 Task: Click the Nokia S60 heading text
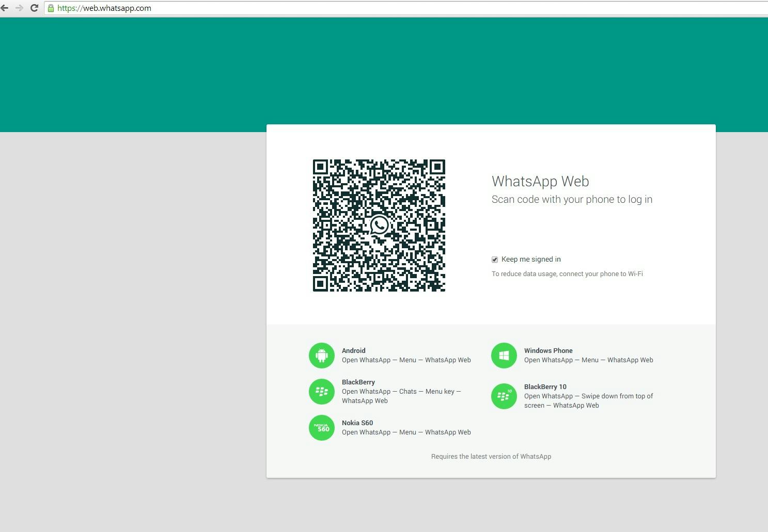357,423
